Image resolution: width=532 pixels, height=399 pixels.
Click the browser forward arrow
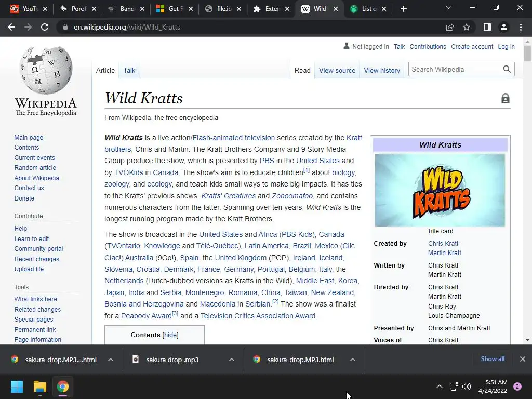(x=28, y=27)
